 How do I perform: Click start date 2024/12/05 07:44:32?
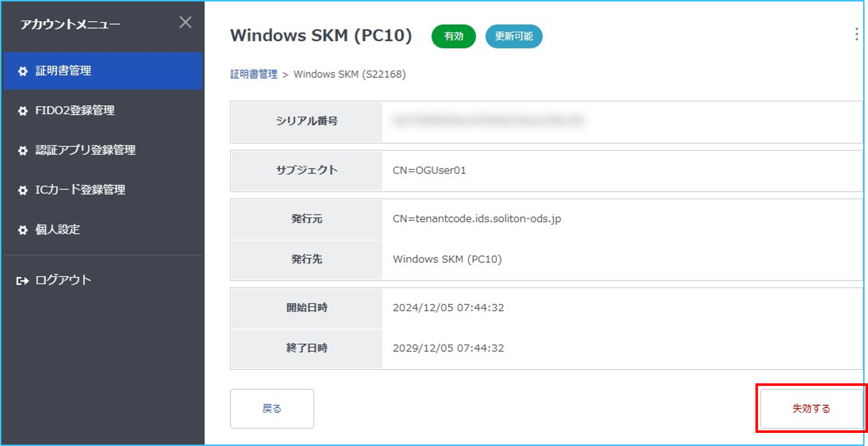(448, 308)
